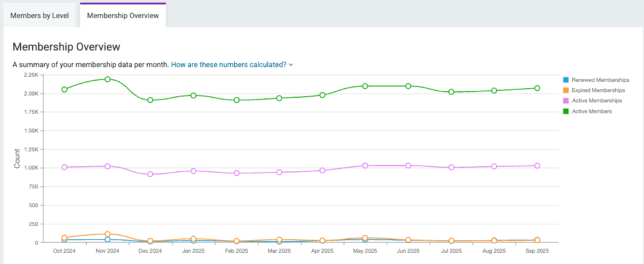Select Expired Memberships orange point at Nov 2024
644x264 pixels.
108,234
